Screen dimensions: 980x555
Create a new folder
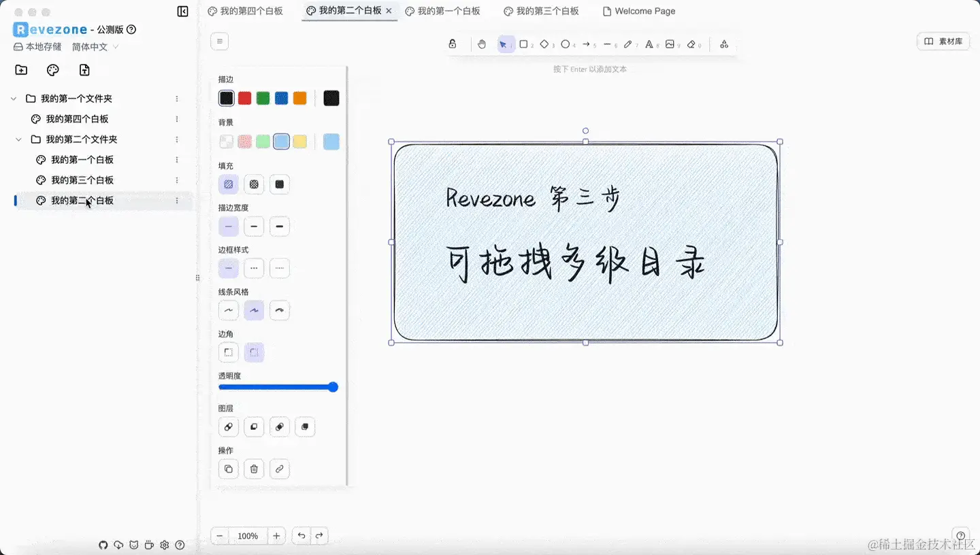(x=21, y=70)
